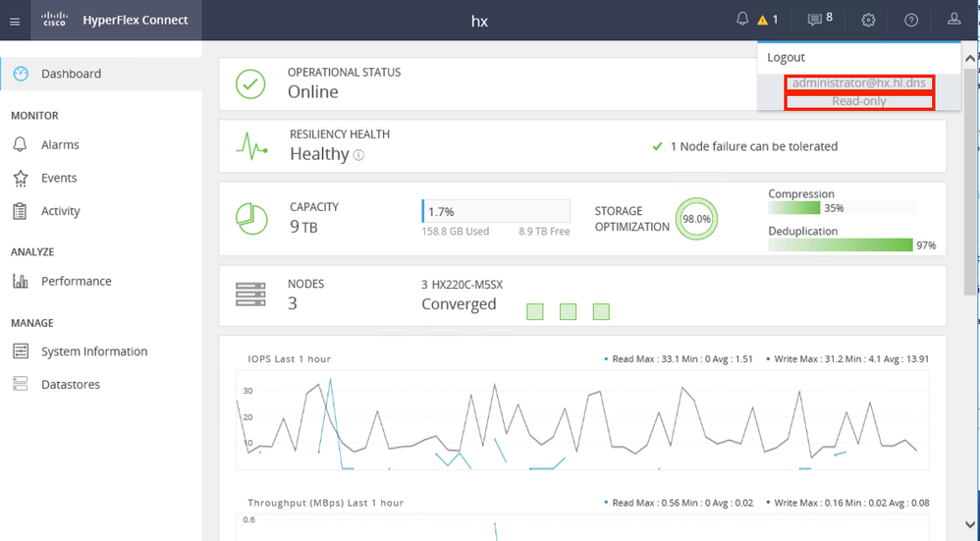Click the third green node square
The image size is (980, 541).
click(x=601, y=311)
